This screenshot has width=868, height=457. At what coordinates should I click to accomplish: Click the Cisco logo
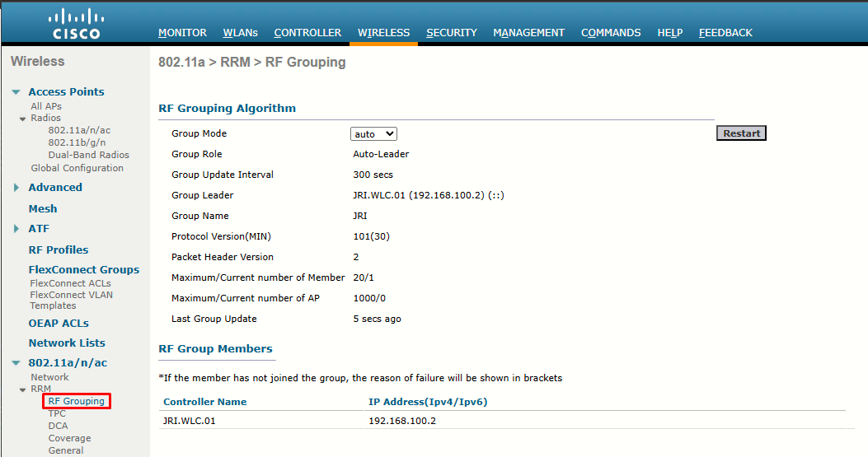tap(77, 24)
